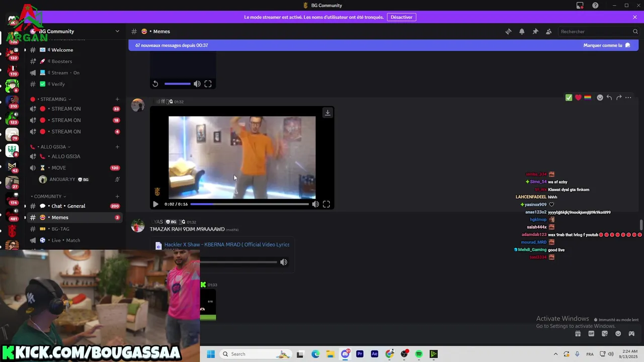Download the video attachment
The width and height of the screenshot is (644, 362).
point(328,113)
